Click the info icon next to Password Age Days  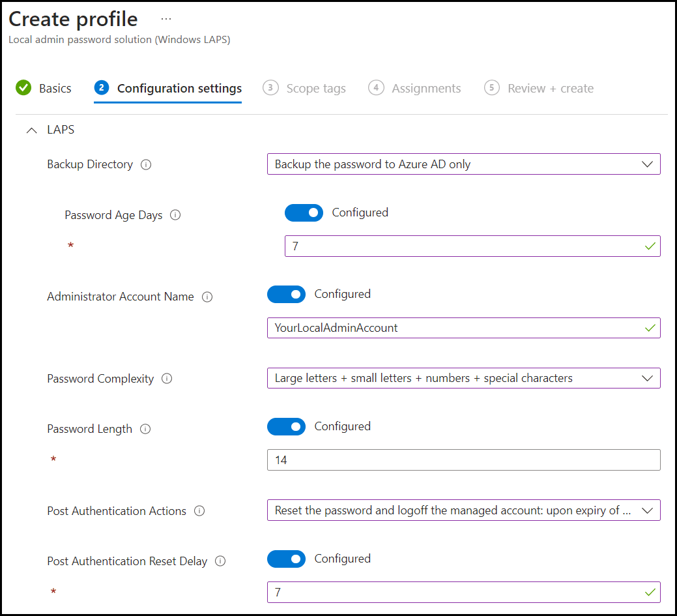click(175, 215)
